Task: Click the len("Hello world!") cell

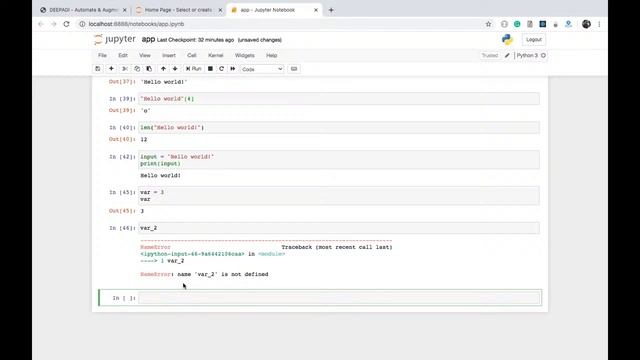Action: tap(339, 128)
